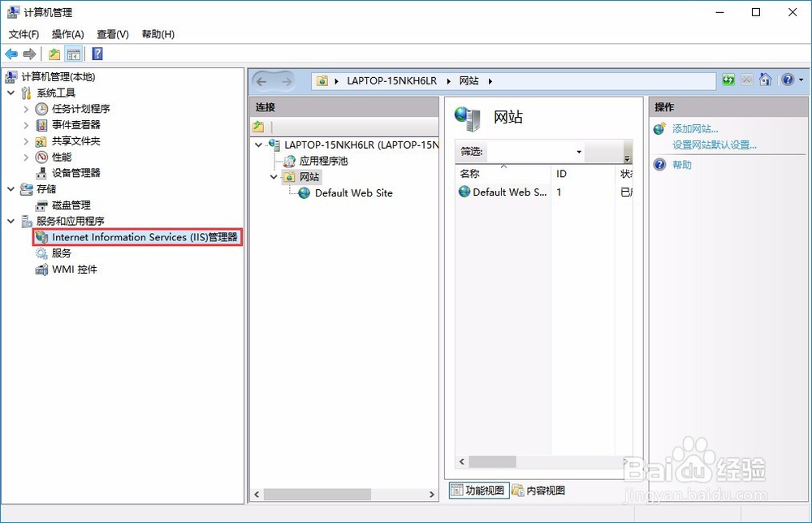Select 事件查看器 in the tree

76,125
